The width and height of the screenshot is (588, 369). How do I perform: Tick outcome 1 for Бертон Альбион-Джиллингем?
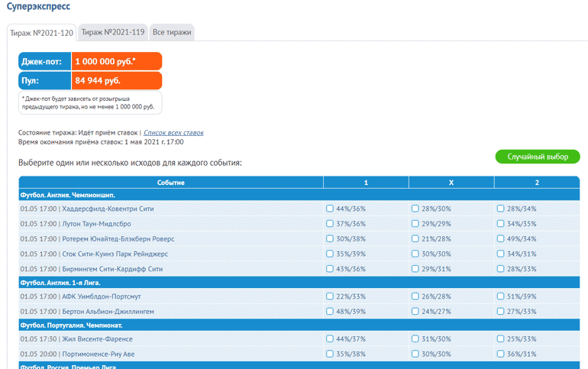(330, 312)
